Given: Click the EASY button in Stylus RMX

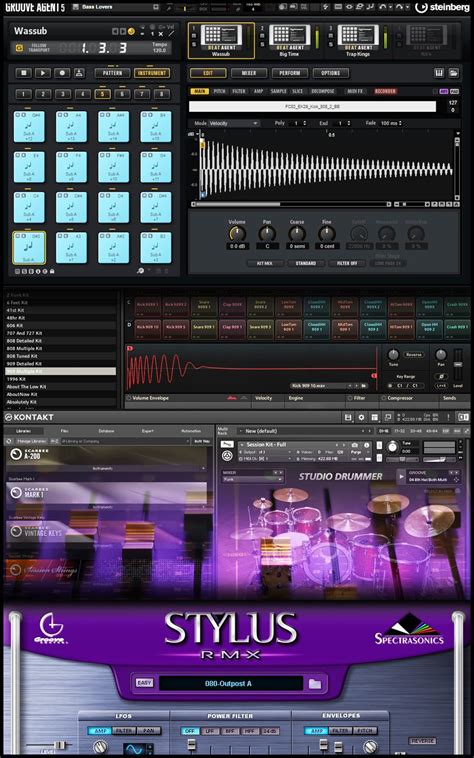Looking at the screenshot, I should coord(144,683).
